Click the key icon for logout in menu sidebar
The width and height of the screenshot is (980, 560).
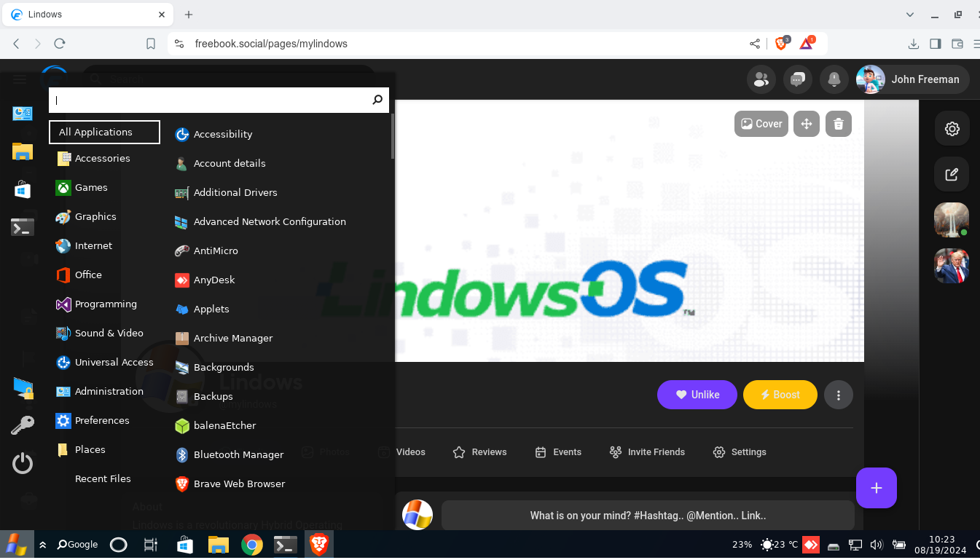point(23,425)
